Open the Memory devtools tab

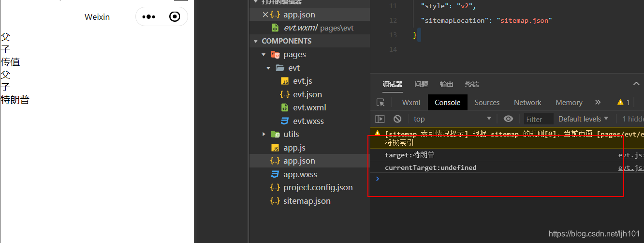pyautogui.click(x=569, y=103)
